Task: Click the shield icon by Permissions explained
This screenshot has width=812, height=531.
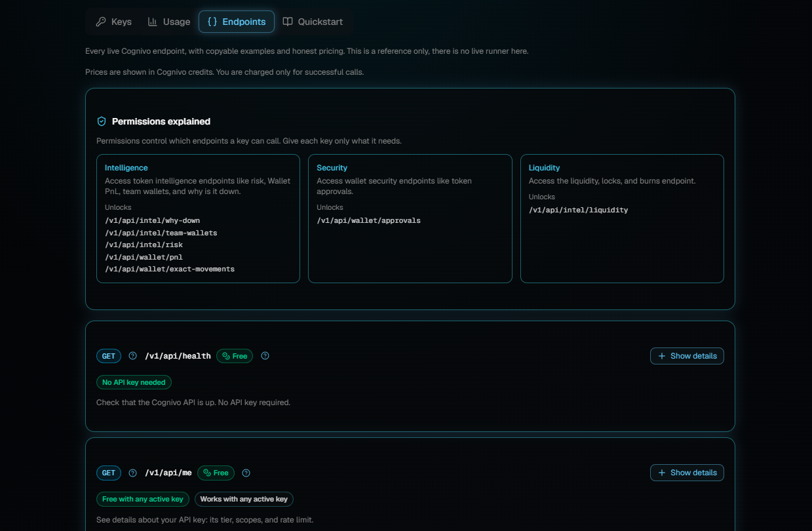Action: pos(102,121)
